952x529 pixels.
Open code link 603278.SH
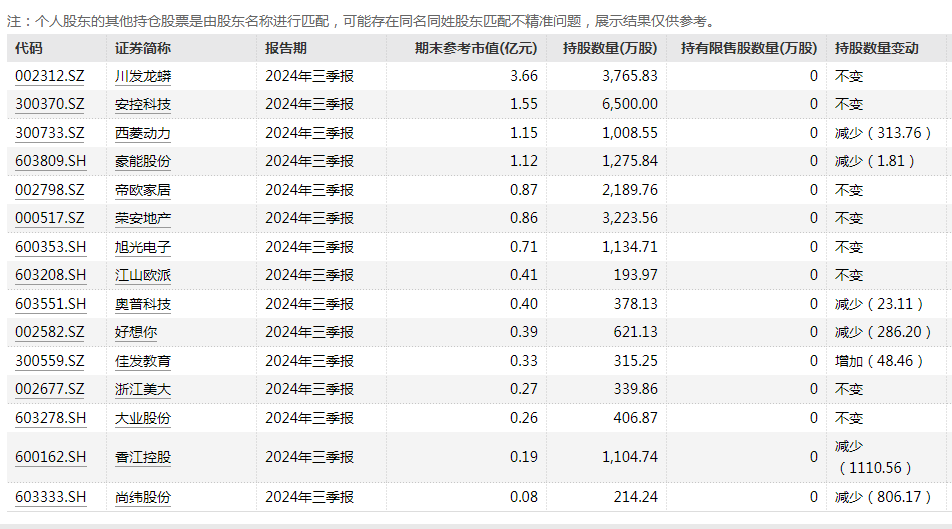pos(51,418)
